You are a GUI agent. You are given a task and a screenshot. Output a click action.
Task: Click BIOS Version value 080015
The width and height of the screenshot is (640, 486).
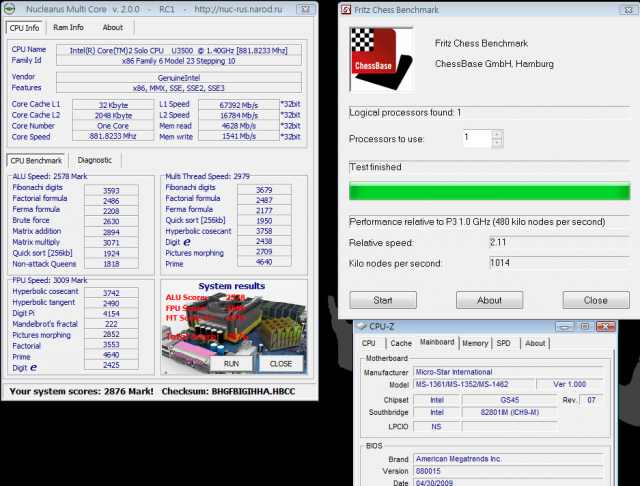(x=508, y=471)
